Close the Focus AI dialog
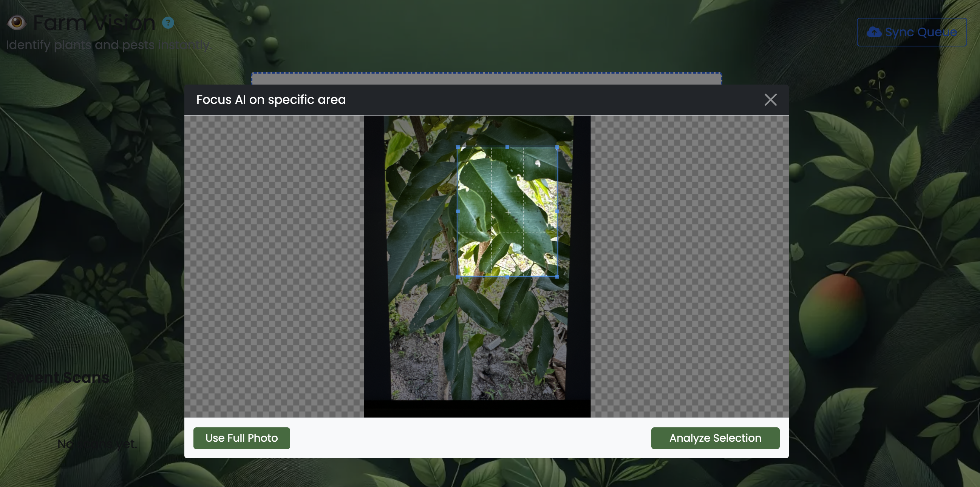This screenshot has height=487, width=980. click(771, 100)
